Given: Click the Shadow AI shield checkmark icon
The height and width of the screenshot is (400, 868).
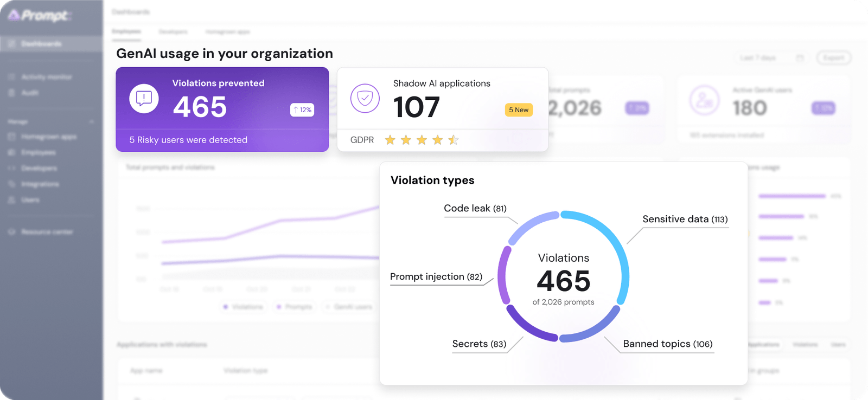Looking at the screenshot, I should pos(365,99).
